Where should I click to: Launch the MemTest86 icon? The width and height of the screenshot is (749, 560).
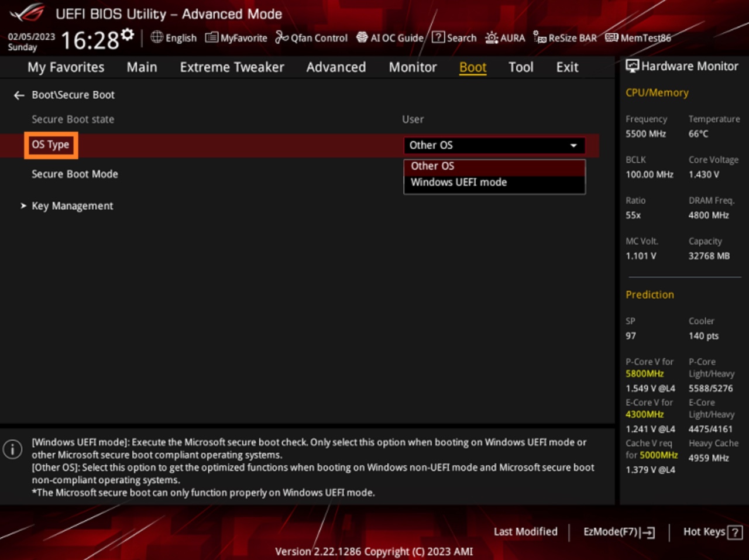[x=611, y=37]
